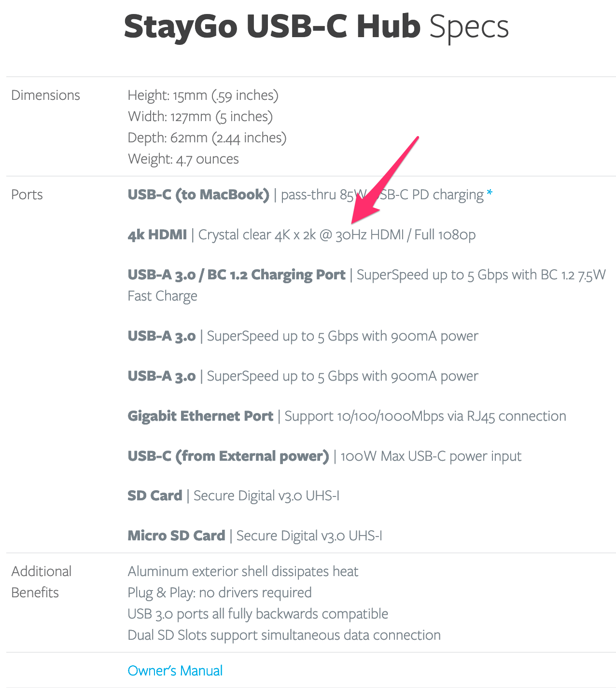Click the blue asterisk after PD charging

490,193
